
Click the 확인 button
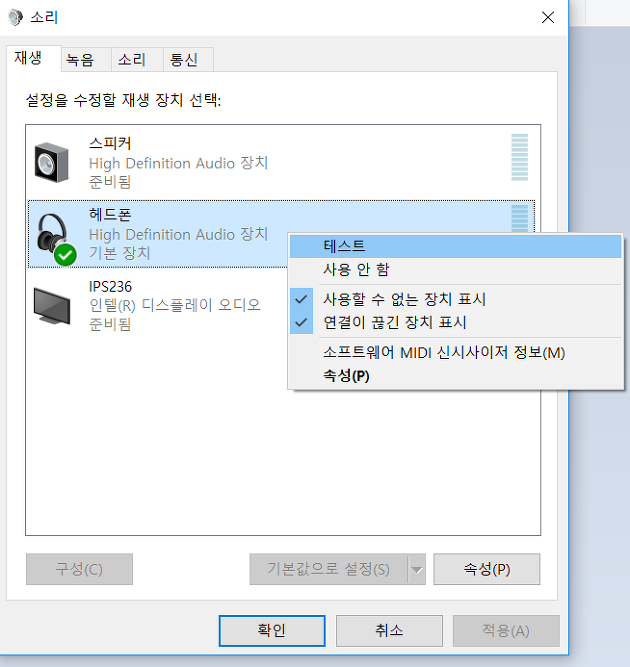point(272,630)
